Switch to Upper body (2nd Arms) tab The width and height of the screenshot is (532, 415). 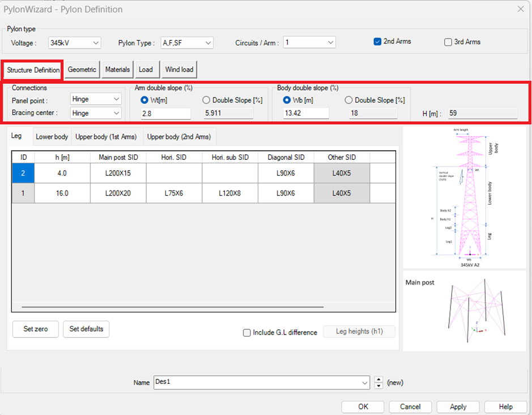(179, 137)
